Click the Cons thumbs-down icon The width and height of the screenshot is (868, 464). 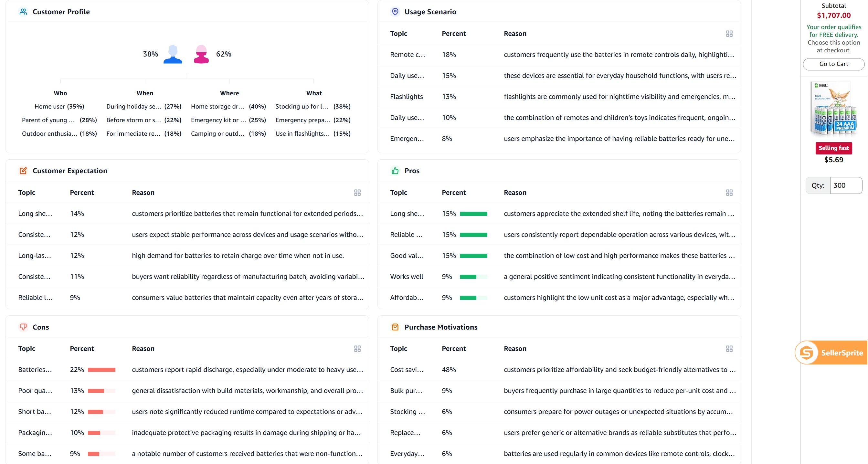click(23, 327)
